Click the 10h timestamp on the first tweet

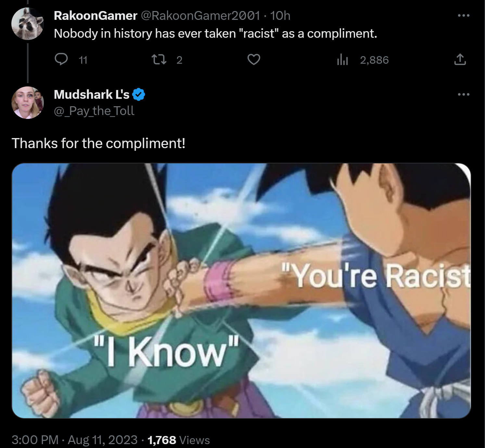(x=280, y=16)
